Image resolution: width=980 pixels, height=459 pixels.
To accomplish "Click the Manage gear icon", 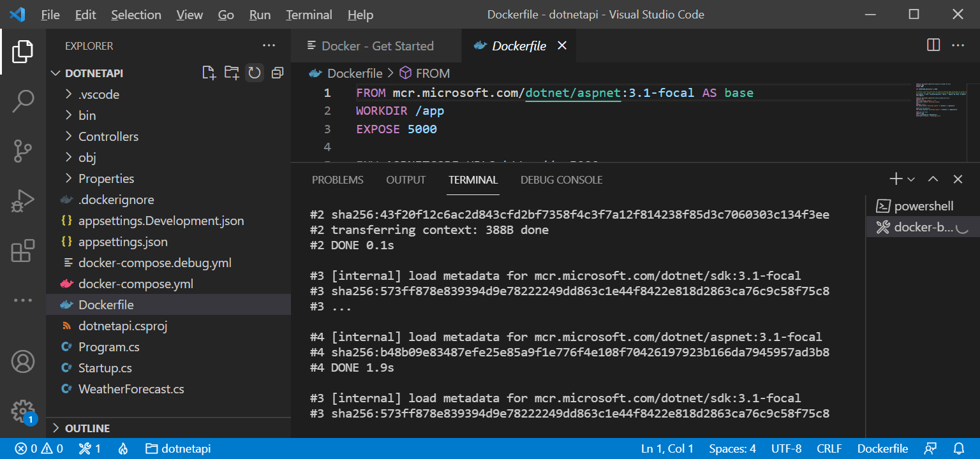I will point(23,410).
